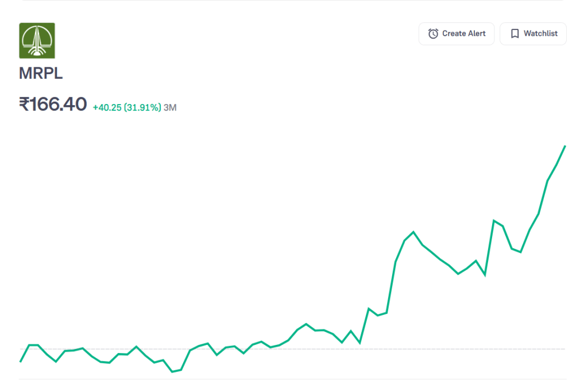Click the second sharp peak before final rally
588x384 pixels.
tap(493, 221)
